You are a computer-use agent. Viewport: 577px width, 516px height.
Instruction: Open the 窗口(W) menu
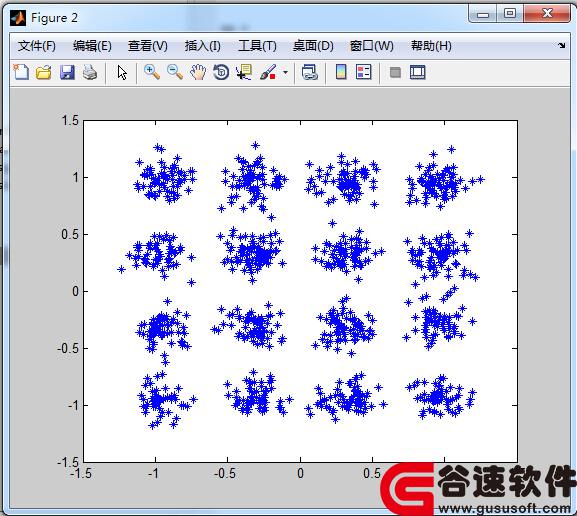(x=372, y=46)
